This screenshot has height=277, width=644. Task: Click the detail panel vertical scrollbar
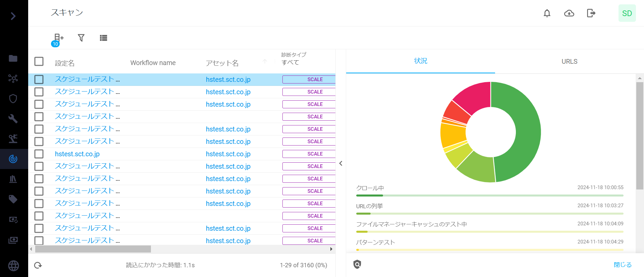pos(640,136)
